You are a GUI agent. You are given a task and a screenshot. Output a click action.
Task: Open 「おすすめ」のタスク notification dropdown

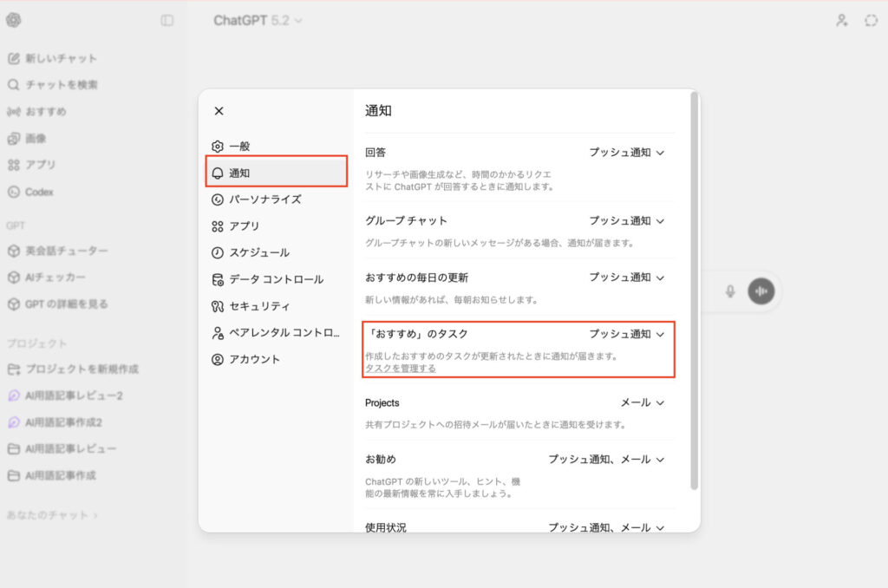click(x=627, y=334)
